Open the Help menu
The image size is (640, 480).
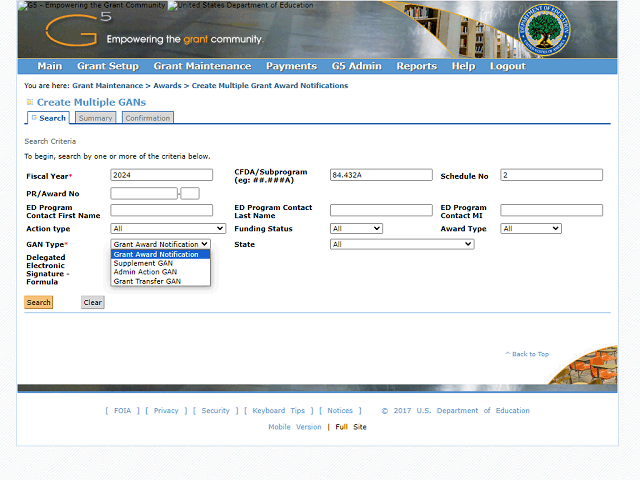coord(463,66)
